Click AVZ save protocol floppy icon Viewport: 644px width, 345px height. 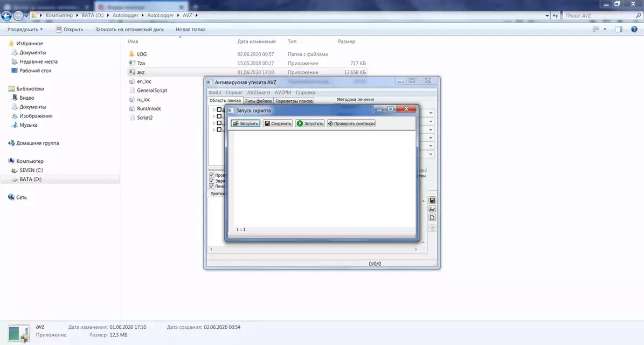(x=432, y=200)
